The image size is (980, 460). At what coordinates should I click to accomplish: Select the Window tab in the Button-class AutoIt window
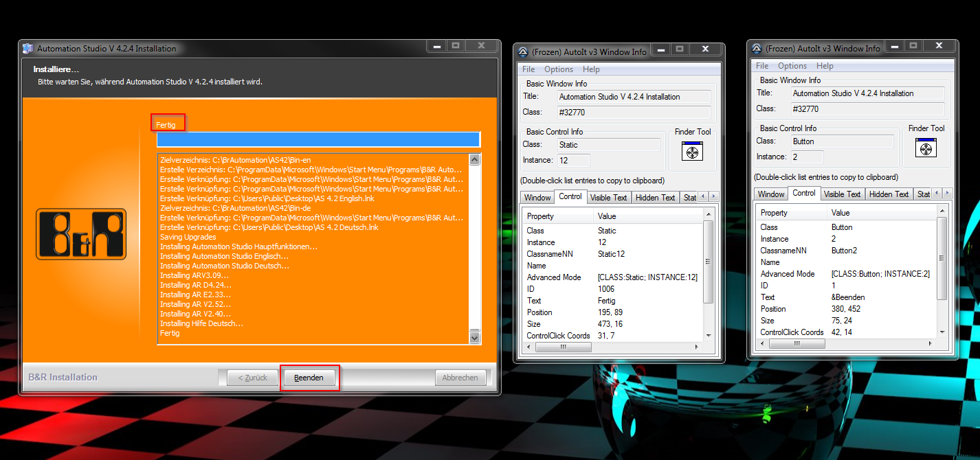[x=771, y=194]
